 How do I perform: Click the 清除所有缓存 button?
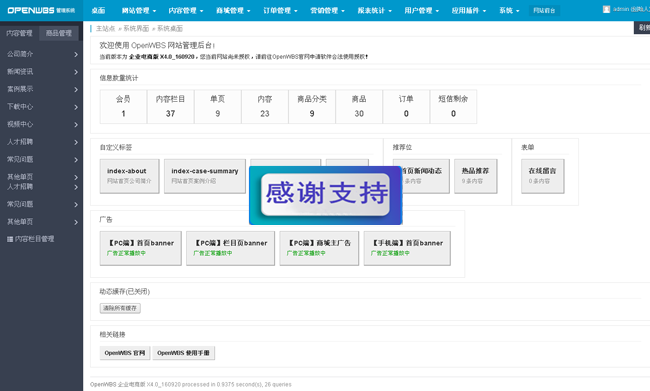coord(120,308)
